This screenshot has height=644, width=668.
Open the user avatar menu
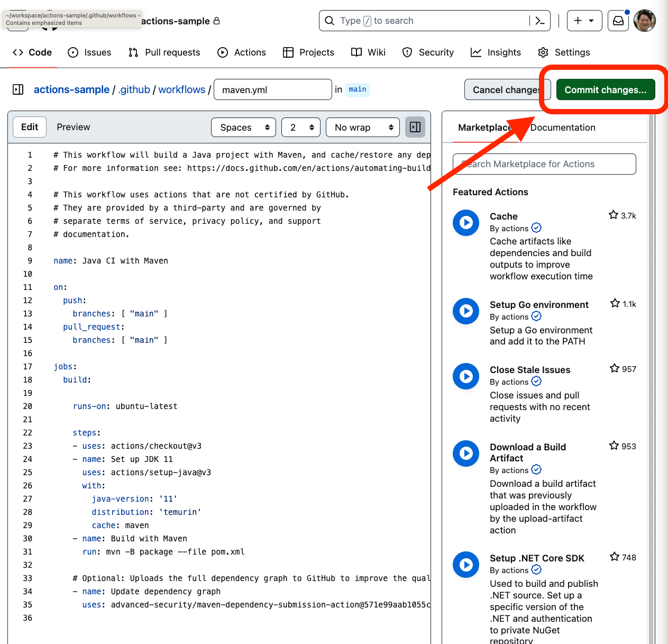pos(645,21)
